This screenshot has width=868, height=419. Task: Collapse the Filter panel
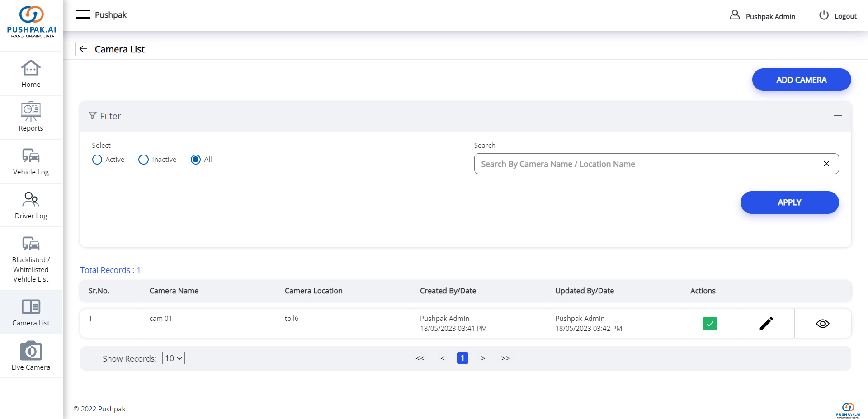click(x=838, y=116)
